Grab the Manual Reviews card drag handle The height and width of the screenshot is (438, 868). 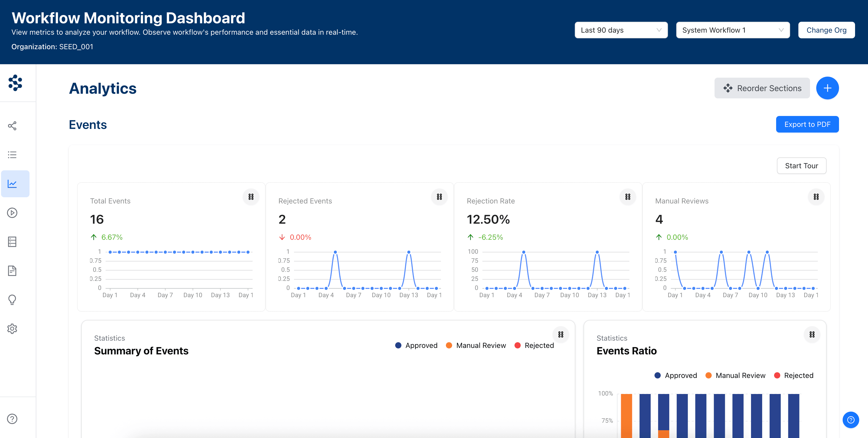pos(816,197)
